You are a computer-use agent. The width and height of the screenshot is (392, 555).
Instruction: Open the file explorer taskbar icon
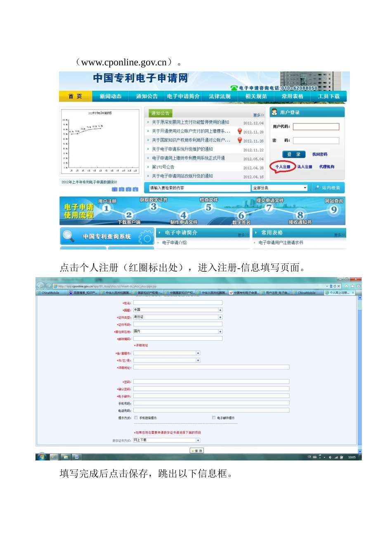point(65,457)
